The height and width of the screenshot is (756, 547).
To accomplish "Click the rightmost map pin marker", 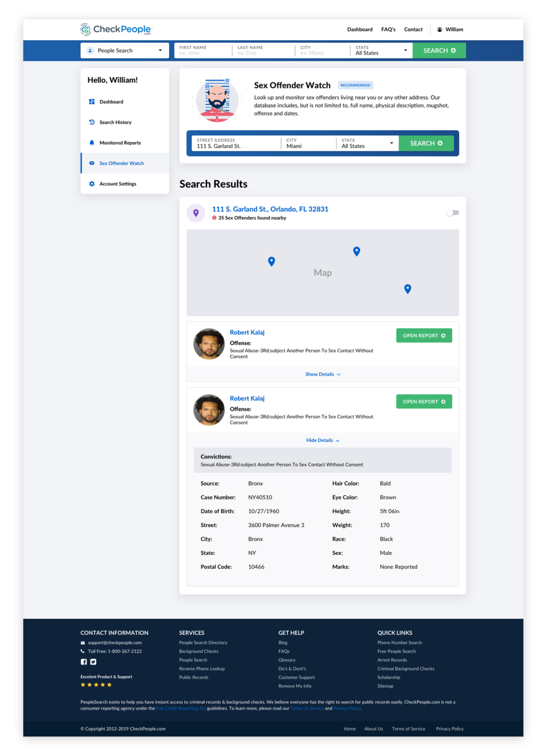I will (x=407, y=289).
